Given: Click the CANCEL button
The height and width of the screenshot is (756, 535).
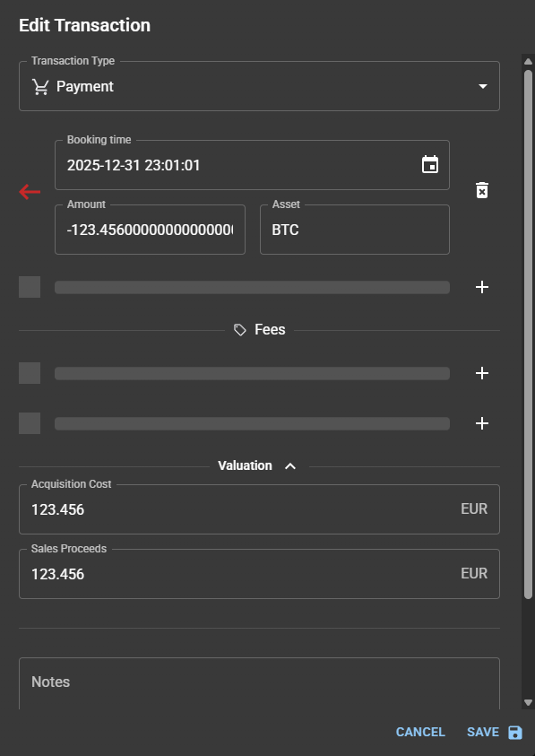Looking at the screenshot, I should (x=420, y=732).
